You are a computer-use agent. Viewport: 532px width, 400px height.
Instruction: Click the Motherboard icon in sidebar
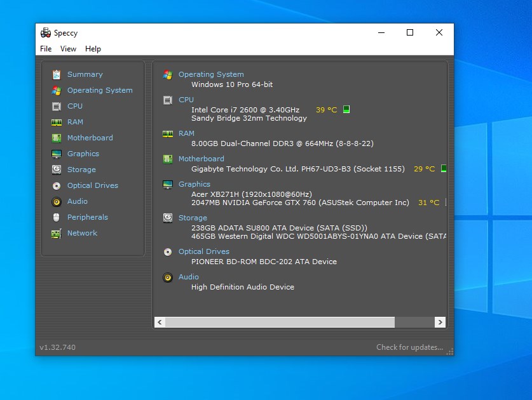point(57,138)
